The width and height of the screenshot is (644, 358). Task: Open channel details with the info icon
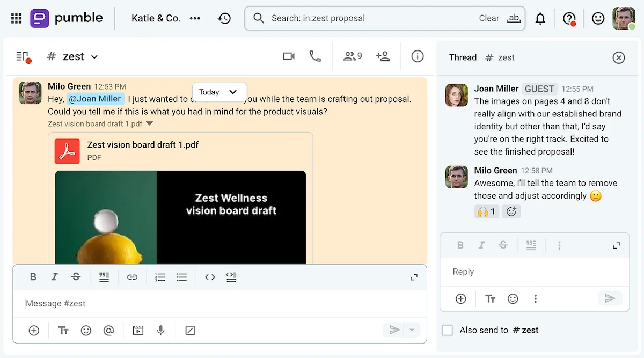[418, 56]
